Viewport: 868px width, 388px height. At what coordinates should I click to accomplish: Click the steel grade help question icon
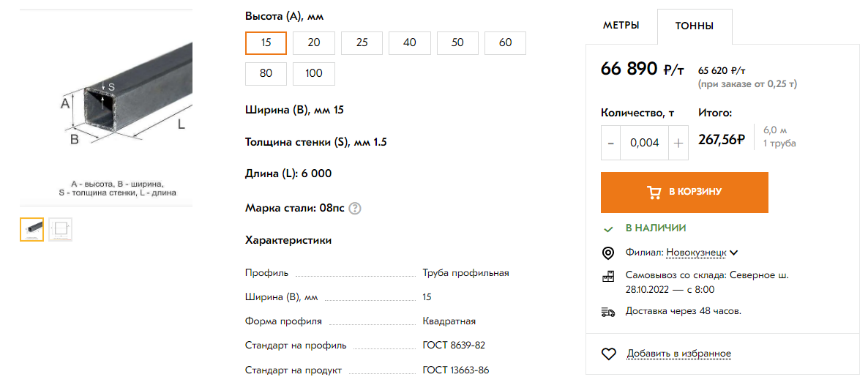(x=355, y=208)
